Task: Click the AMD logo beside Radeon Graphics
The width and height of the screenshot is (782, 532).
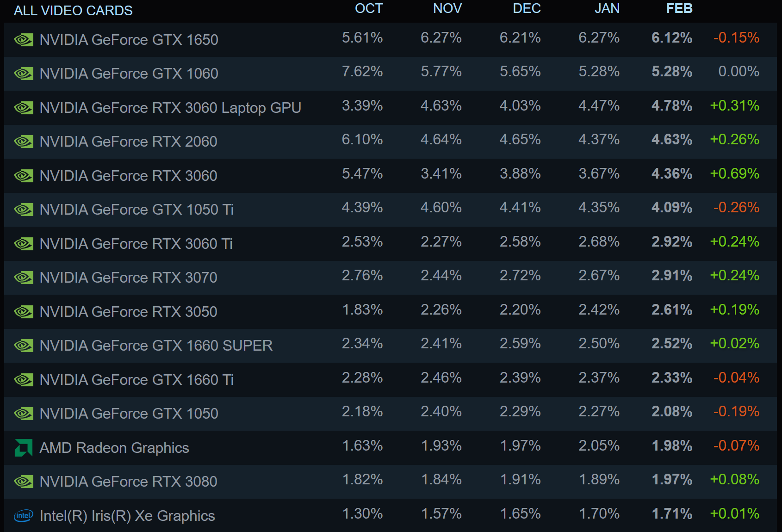Action: 24,448
